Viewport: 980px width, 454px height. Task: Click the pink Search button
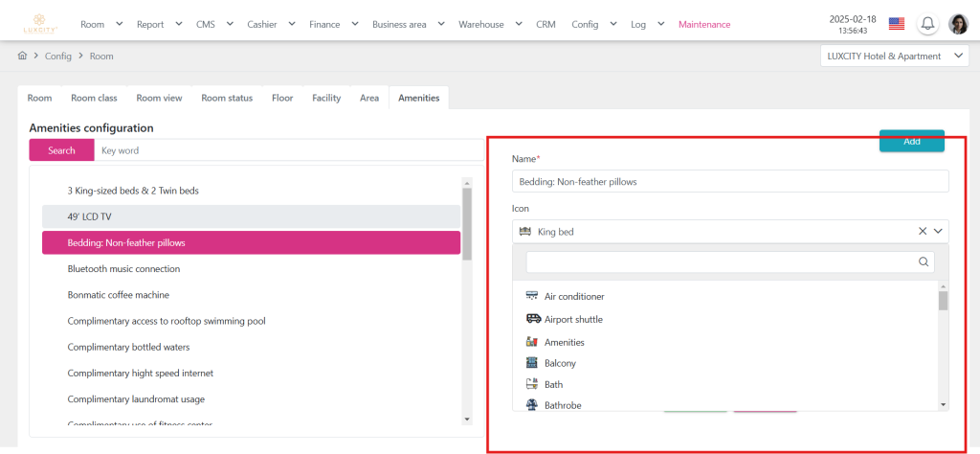(61, 150)
